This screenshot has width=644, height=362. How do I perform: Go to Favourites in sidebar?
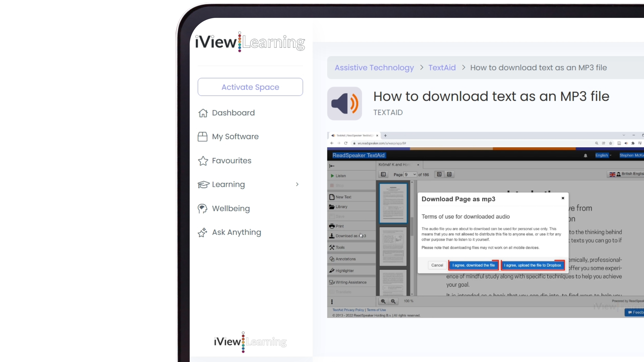(225, 161)
